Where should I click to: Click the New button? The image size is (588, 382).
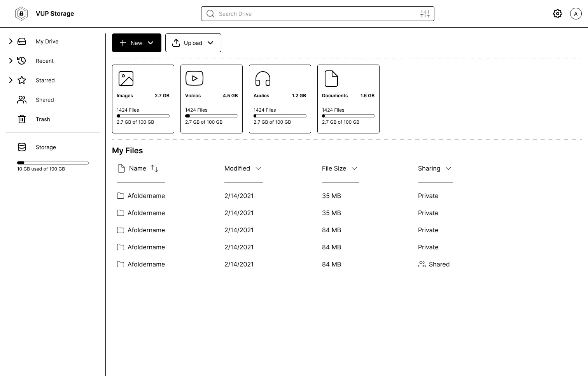point(136,43)
